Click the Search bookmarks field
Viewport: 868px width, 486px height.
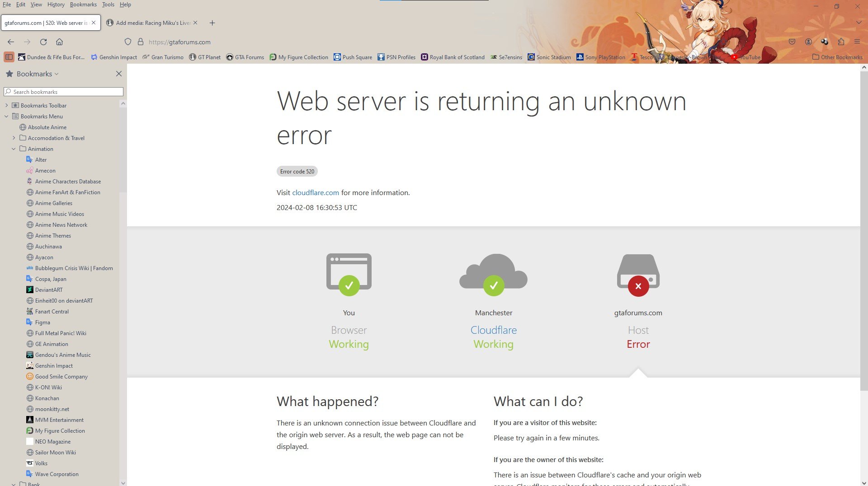[63, 92]
